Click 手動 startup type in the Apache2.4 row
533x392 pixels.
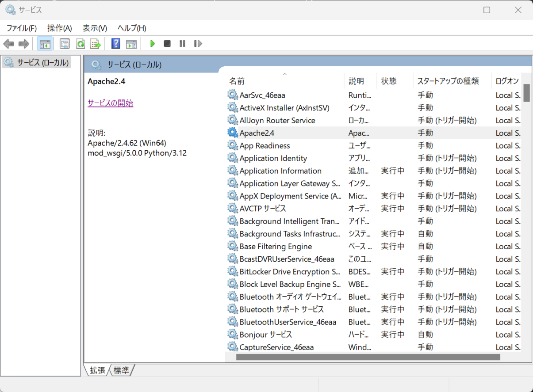pos(426,133)
